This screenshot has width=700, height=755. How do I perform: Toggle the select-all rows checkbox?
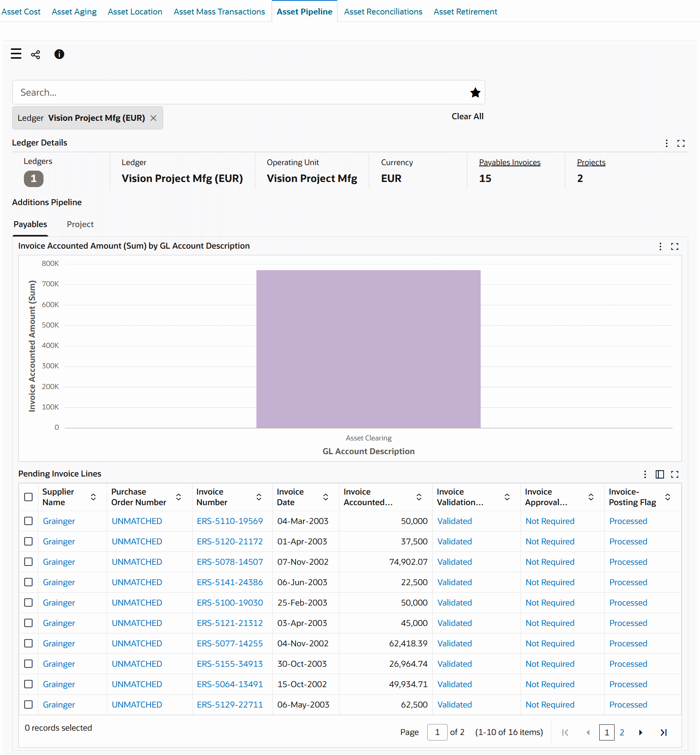pos(29,497)
